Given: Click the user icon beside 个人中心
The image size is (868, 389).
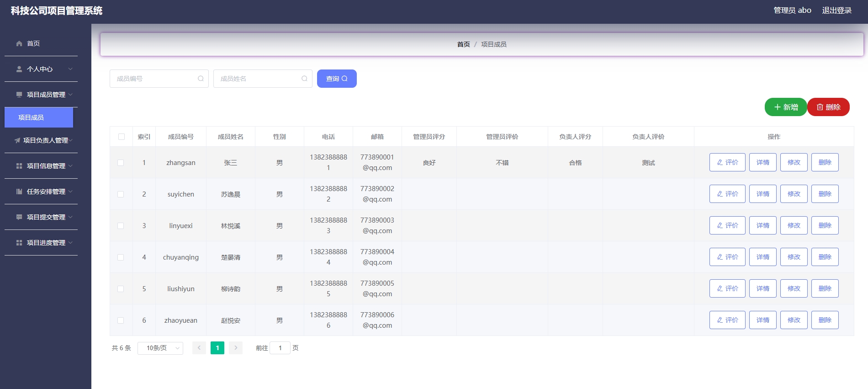Looking at the screenshot, I should tap(19, 69).
